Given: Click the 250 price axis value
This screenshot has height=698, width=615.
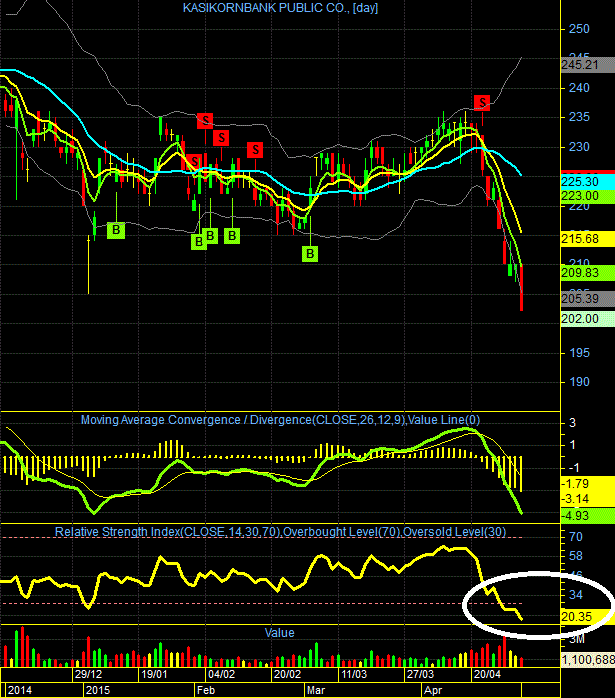Looking at the screenshot, I should 579,29.
